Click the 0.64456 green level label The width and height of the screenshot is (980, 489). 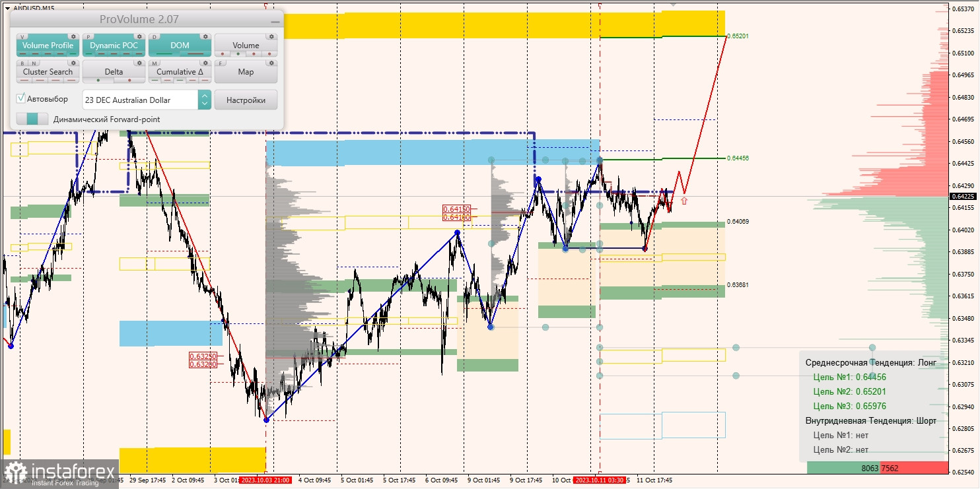pyautogui.click(x=738, y=158)
